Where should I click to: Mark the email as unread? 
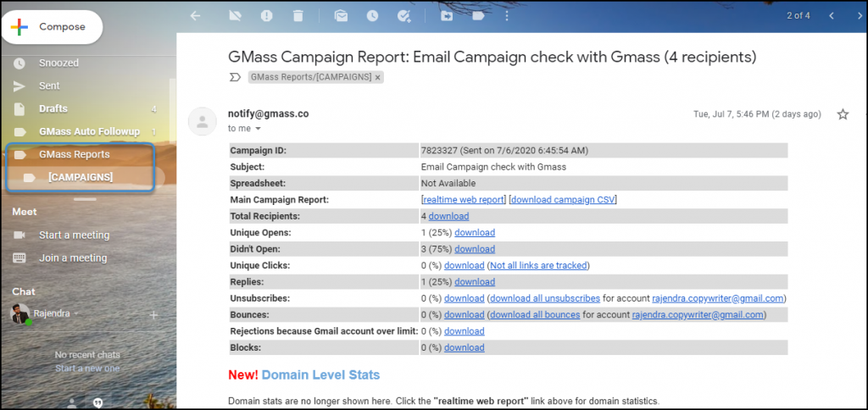pyautogui.click(x=341, y=16)
